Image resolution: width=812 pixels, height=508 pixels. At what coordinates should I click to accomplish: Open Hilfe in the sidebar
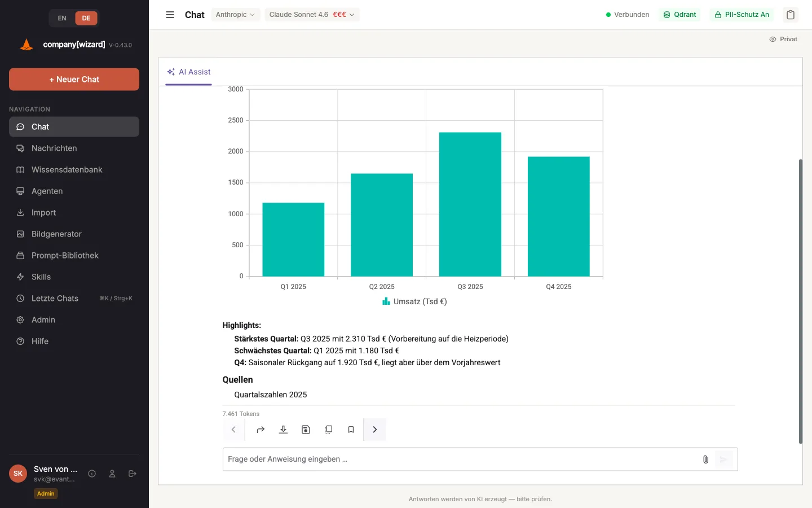pos(74,341)
